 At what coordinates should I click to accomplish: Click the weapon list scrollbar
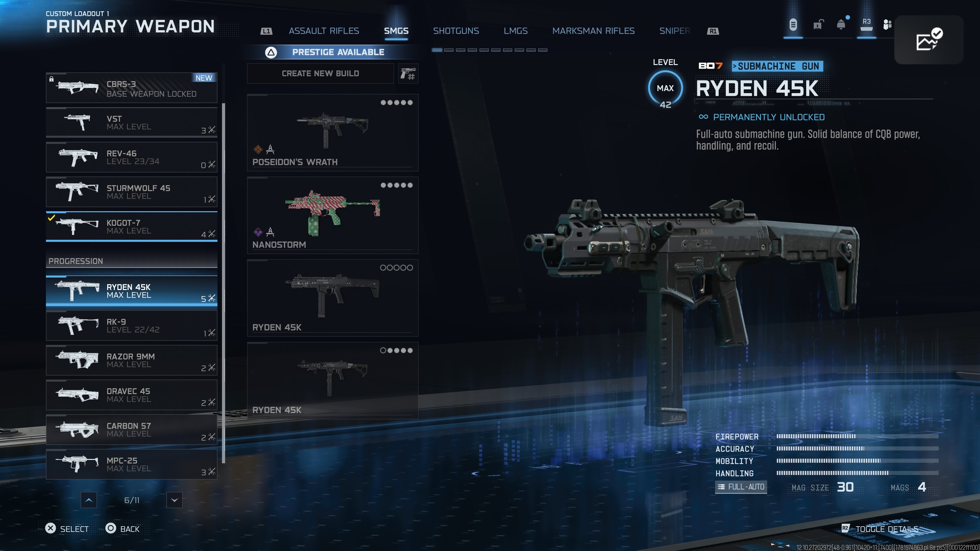click(x=223, y=283)
